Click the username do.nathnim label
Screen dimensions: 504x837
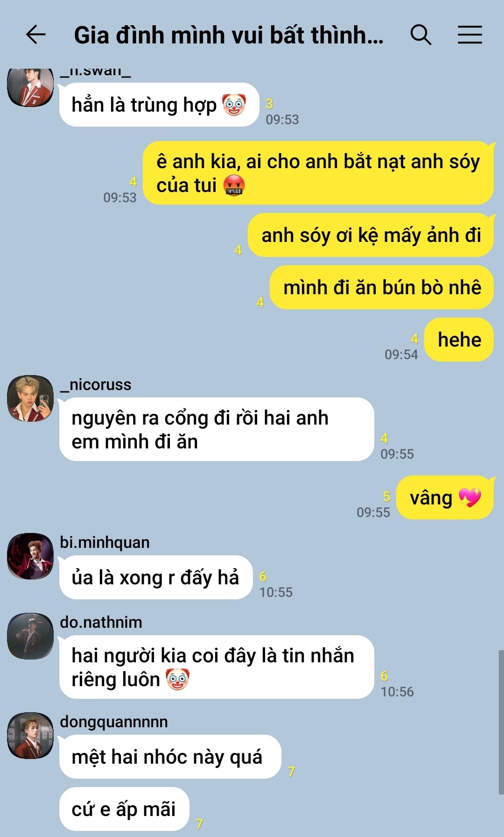(x=101, y=622)
